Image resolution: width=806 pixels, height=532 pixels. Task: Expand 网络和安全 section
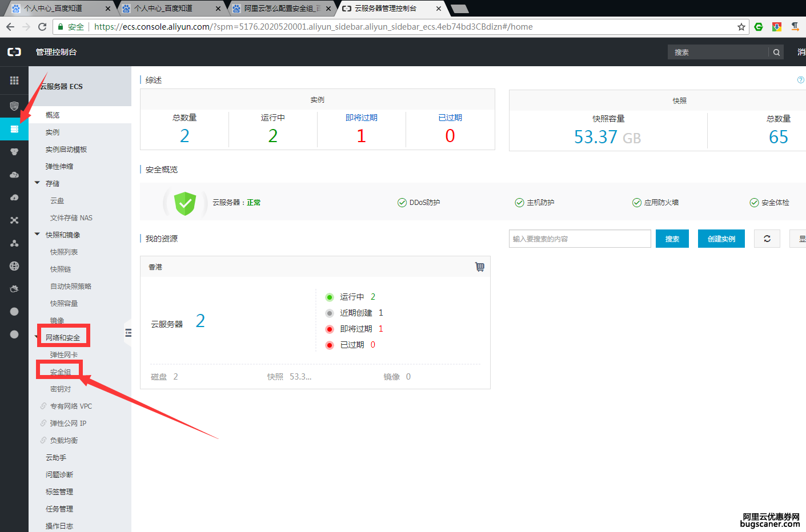tap(63, 337)
